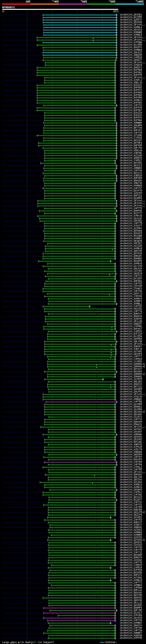146x644 pixels.
Task: Select hit label UniRef100_B9FL42
Action: coord(131,590)
